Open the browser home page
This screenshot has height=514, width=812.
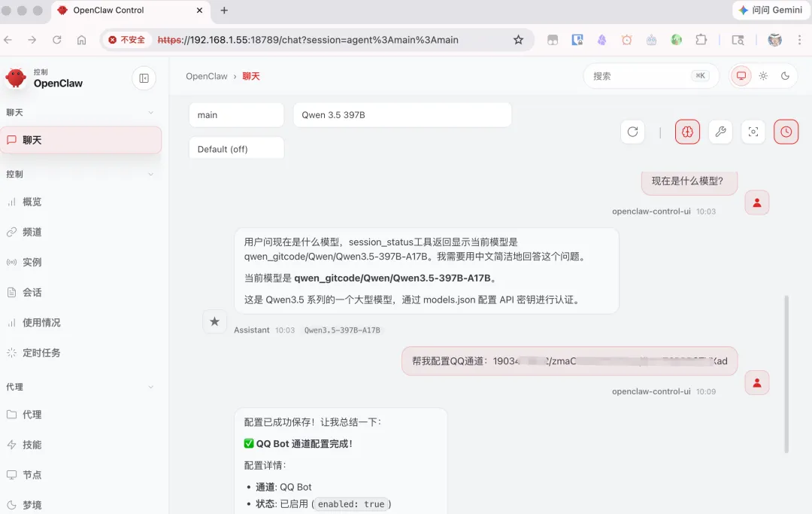click(x=81, y=40)
